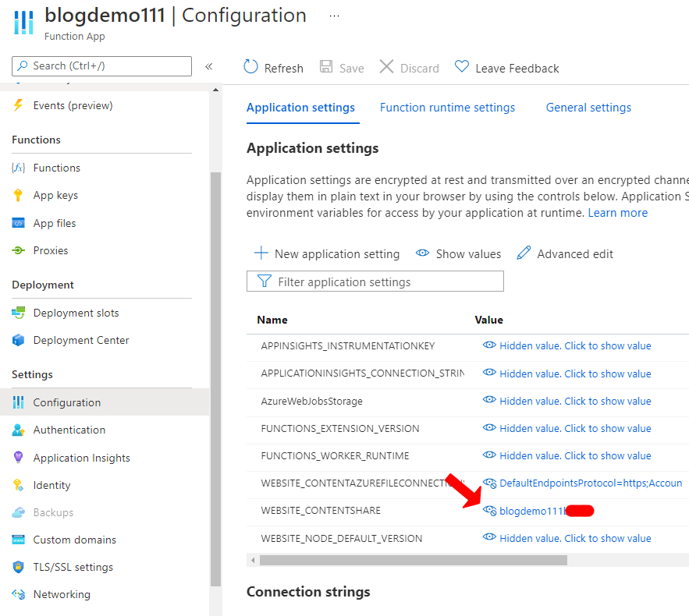
Task: Click the Advanced edit pencil icon
Action: [x=524, y=253]
